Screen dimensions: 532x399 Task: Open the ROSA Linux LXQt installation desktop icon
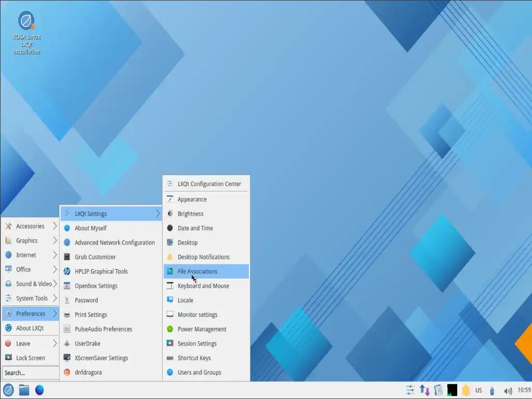pos(26,33)
